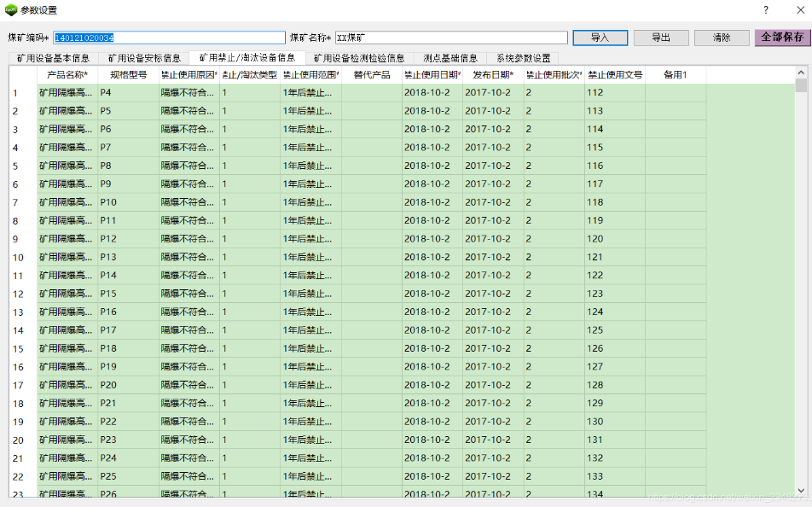Click the cell with model P10
The height and width of the screenshot is (507, 812).
click(129, 202)
